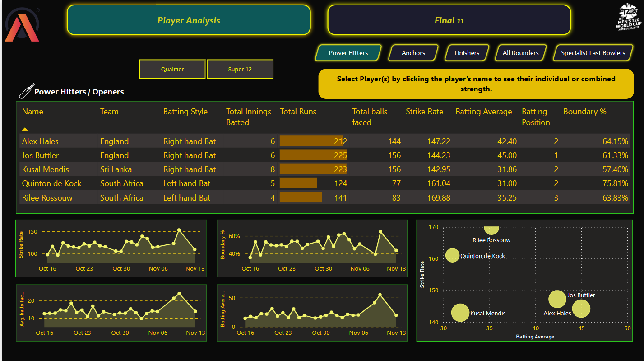Switch to the Final 11 tab
This screenshot has height=361, width=644.
pos(449,20)
